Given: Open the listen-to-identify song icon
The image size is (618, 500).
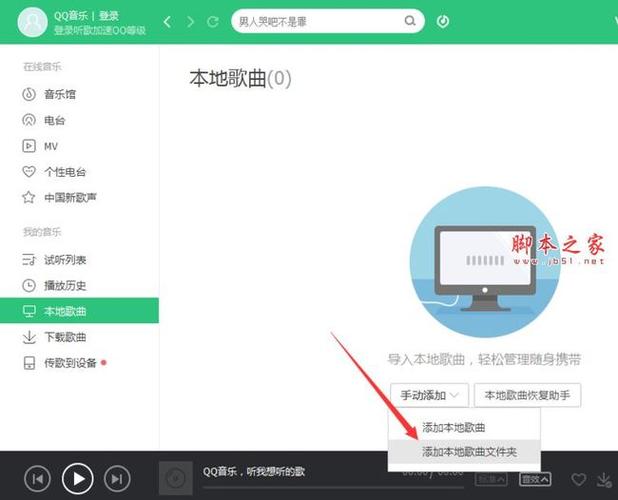Looking at the screenshot, I should click(443, 21).
